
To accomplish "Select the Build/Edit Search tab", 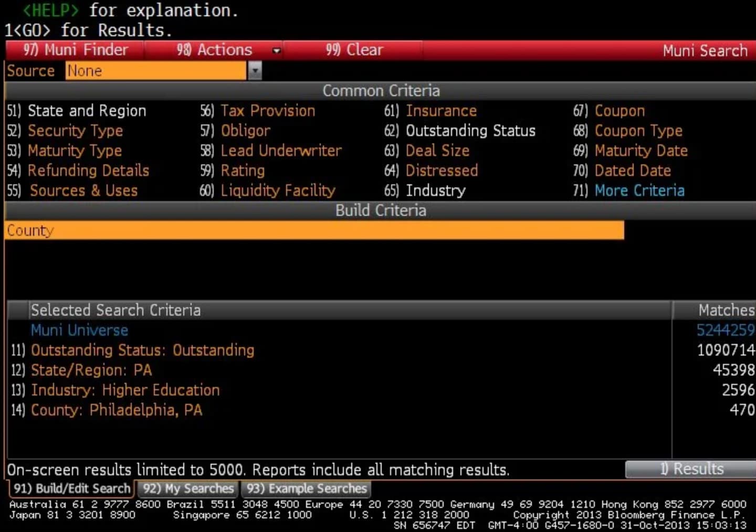I will pos(71,489).
